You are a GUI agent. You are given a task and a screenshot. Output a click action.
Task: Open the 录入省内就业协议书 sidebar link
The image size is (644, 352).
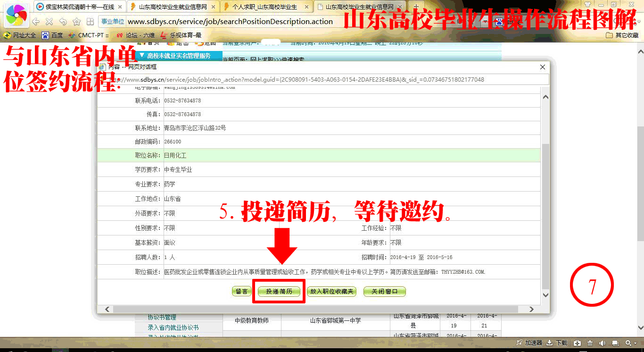173,327
